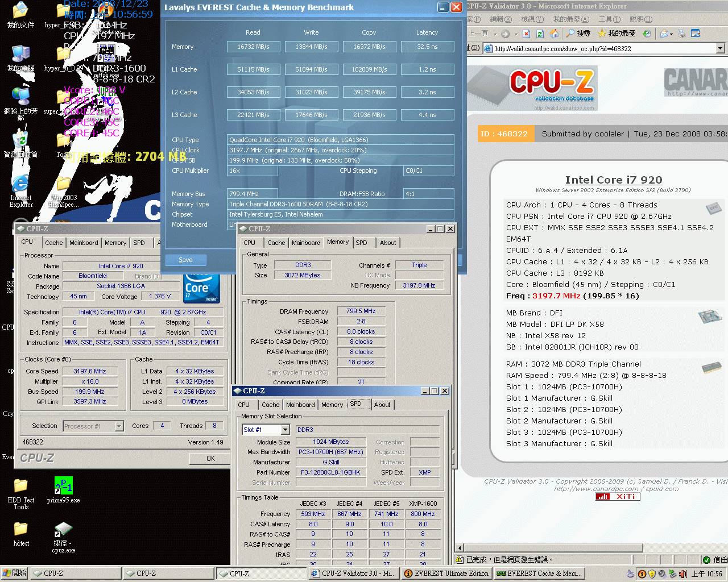Click the Forward arrow in Internet Explorer toolbar
The width and height of the screenshot is (728, 582).
tap(505, 34)
